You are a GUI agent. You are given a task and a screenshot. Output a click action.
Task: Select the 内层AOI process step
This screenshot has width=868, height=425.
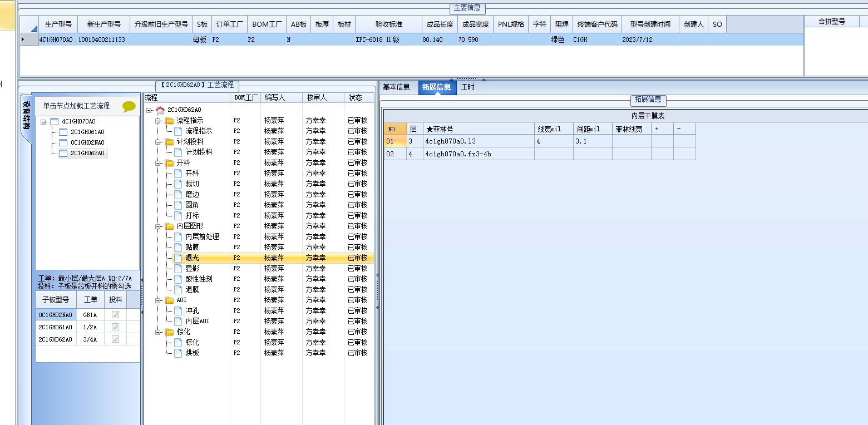pyautogui.click(x=198, y=321)
